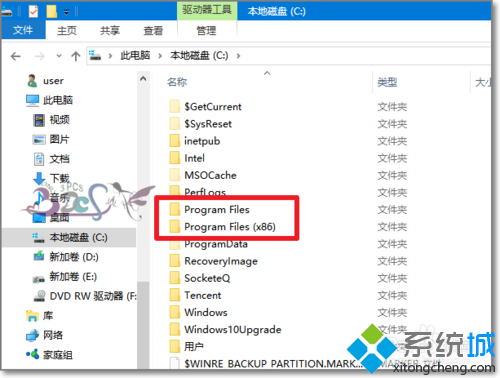Viewport: 500px width, 378px height.
Task: Click 此电脑 in the address bar
Action: pos(135,55)
